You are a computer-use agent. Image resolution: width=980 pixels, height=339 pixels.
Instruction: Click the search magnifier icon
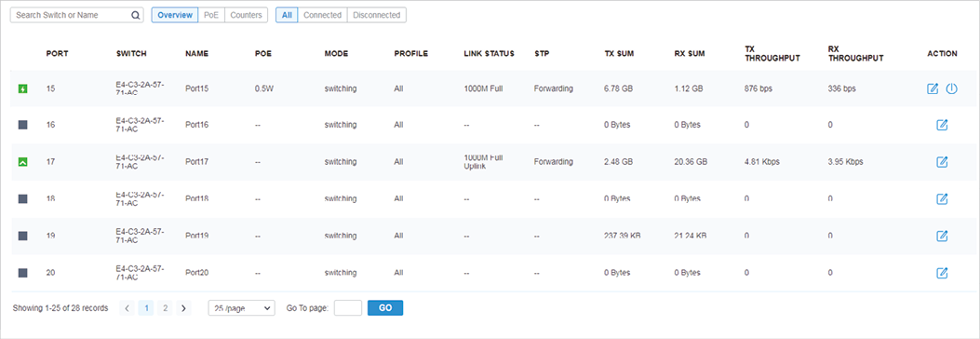click(x=136, y=15)
